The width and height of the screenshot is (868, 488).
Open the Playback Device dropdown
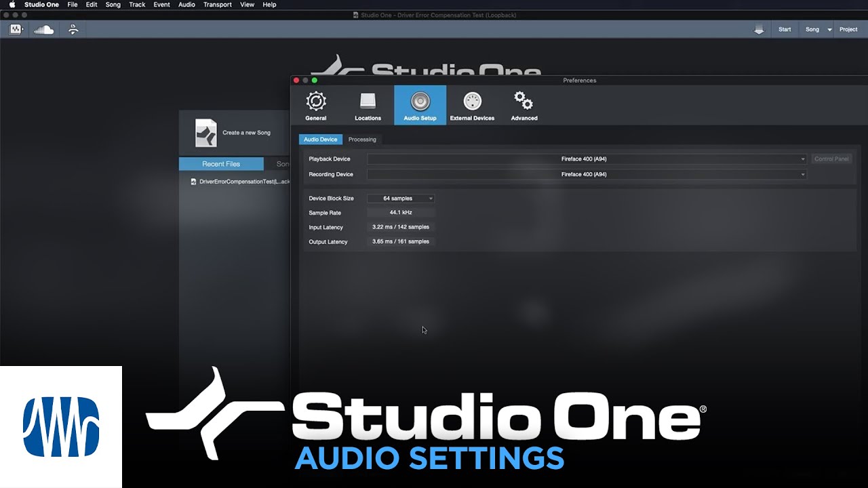587,159
